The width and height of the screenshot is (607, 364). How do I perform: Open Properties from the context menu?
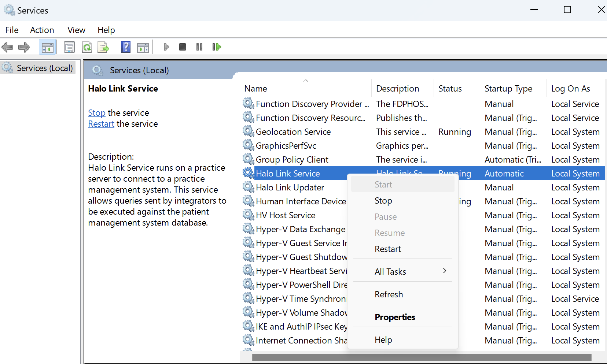point(402,317)
